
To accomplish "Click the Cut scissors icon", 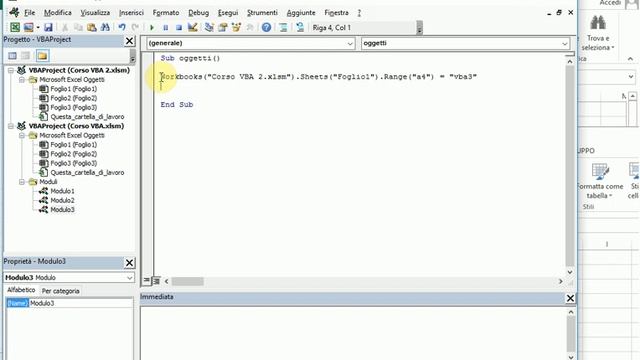I will tap(64, 27).
